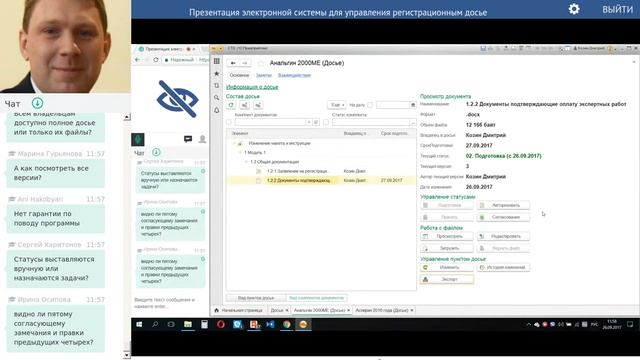Add the Анальгин 2000МЕ dossier to favorites via its star
The image size is (640, 360).
tap(261, 63)
